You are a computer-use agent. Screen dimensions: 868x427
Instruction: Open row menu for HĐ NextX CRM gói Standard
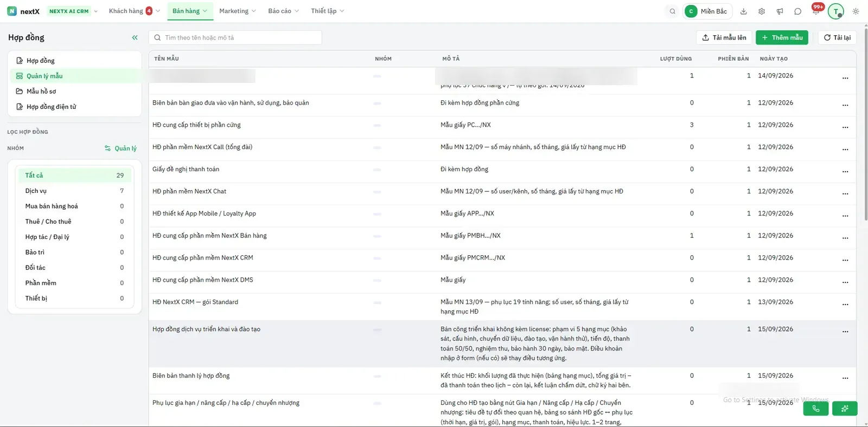click(845, 304)
